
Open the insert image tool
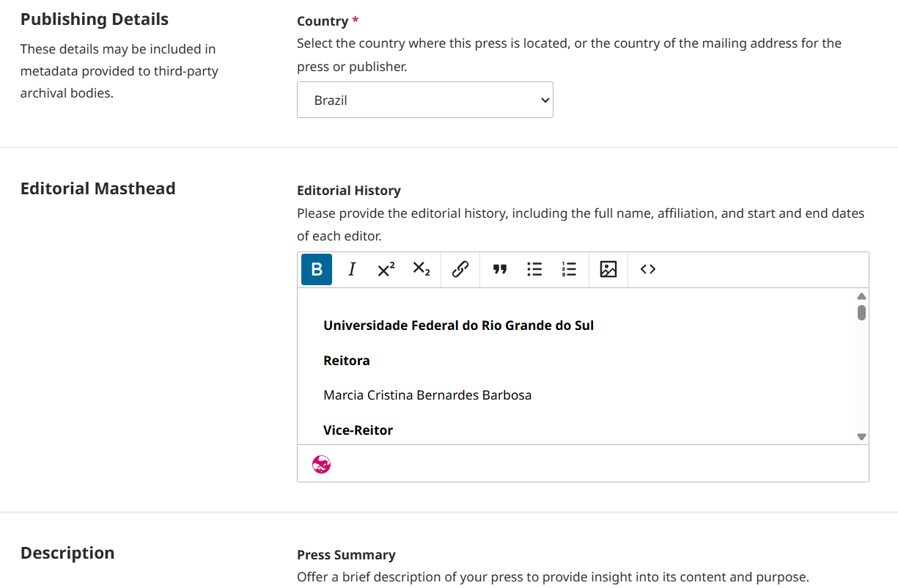click(608, 269)
